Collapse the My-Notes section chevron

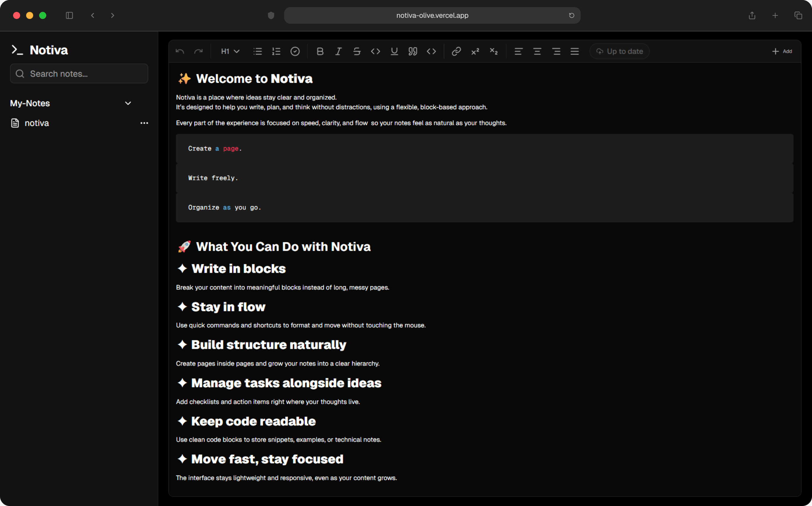pyautogui.click(x=128, y=104)
